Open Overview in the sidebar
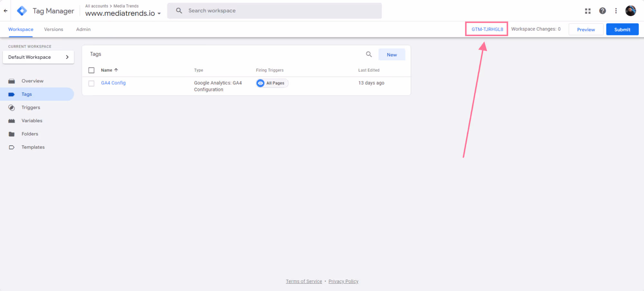The width and height of the screenshot is (644, 291). [37, 81]
